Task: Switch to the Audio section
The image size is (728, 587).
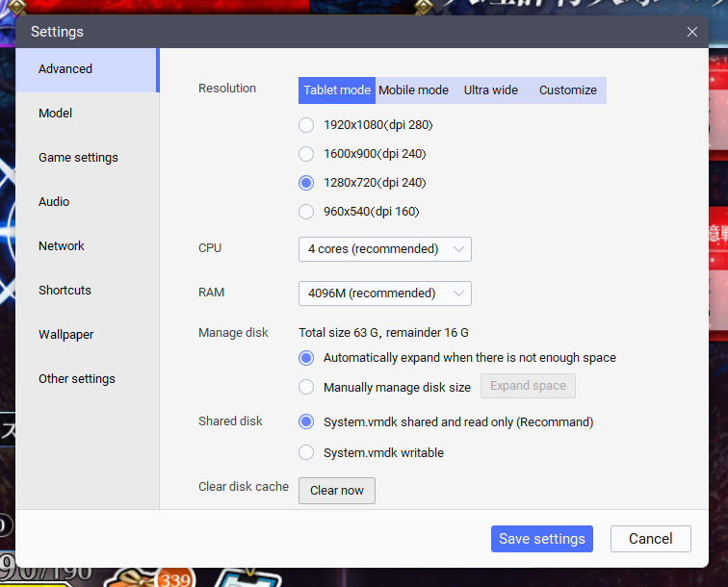Action: coord(88,202)
